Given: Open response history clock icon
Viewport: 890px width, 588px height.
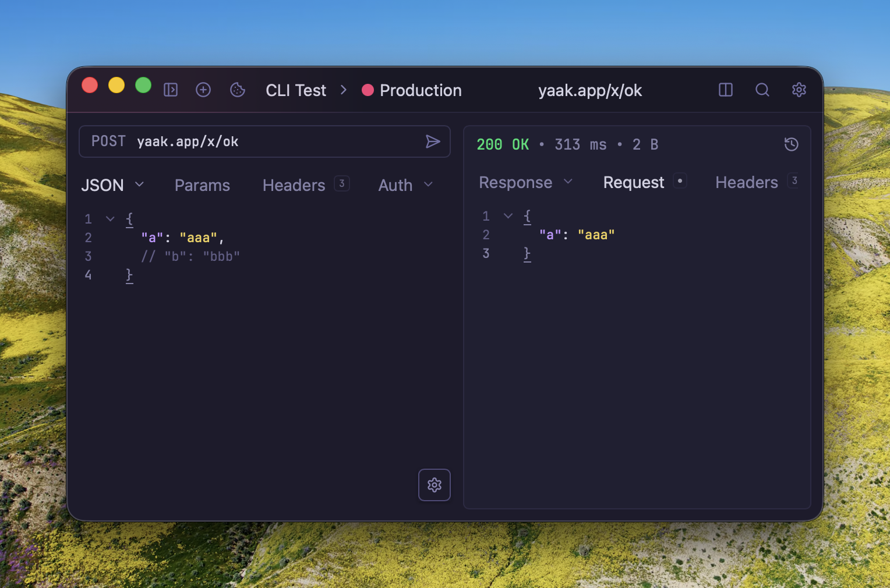Looking at the screenshot, I should [791, 144].
